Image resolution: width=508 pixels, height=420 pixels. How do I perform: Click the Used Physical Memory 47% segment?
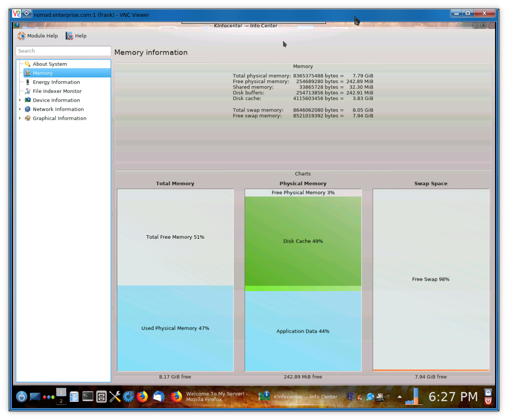pos(175,328)
